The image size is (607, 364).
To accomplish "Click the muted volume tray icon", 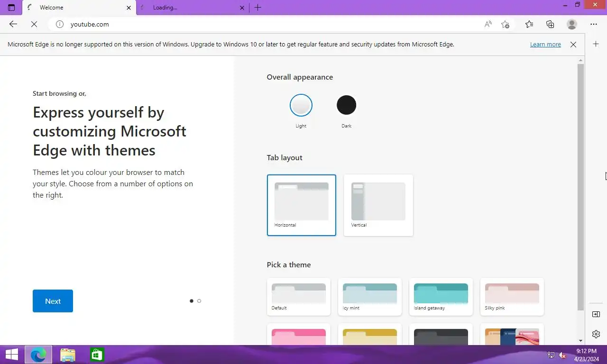I will click(x=562, y=355).
